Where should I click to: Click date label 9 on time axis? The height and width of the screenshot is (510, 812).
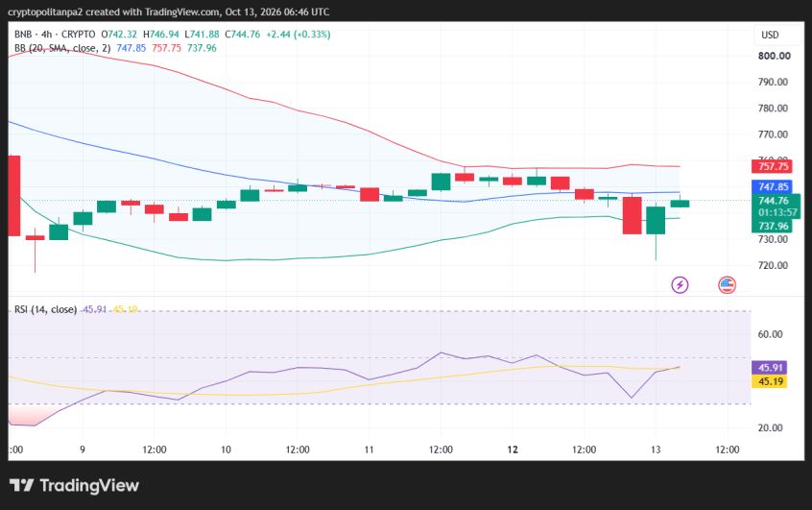(x=83, y=449)
